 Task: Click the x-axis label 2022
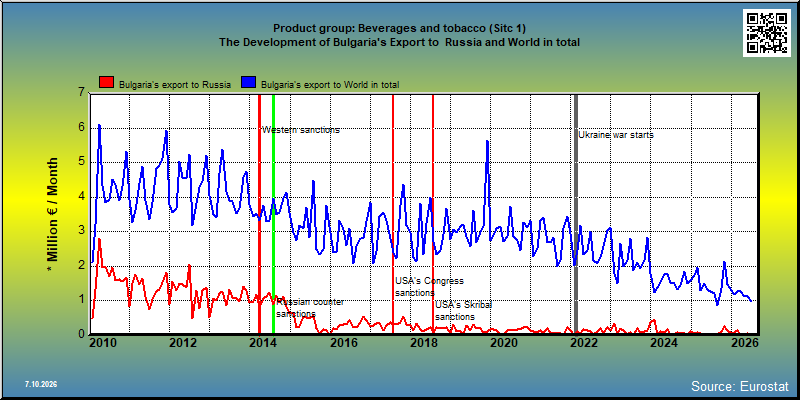pyautogui.click(x=583, y=342)
